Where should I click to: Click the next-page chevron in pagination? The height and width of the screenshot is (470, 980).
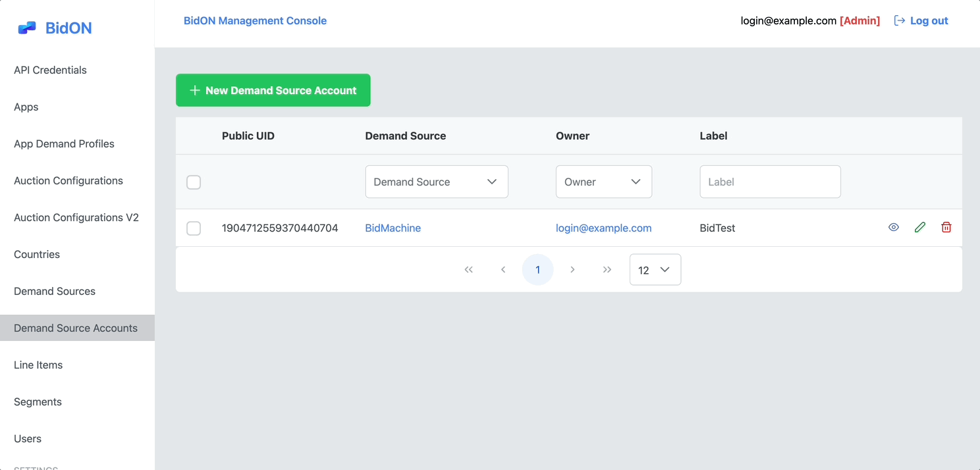pyautogui.click(x=572, y=269)
